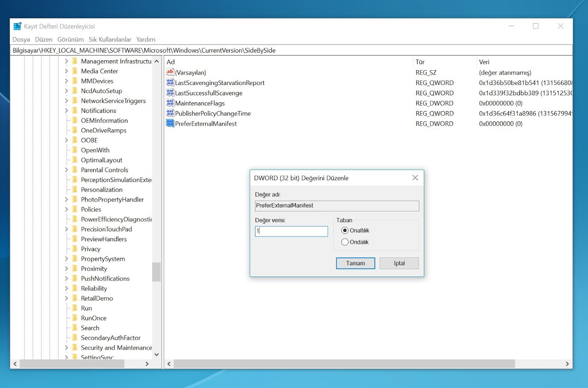The image size is (588, 388).
Task: Open the Düzen menu
Action: (x=44, y=39)
